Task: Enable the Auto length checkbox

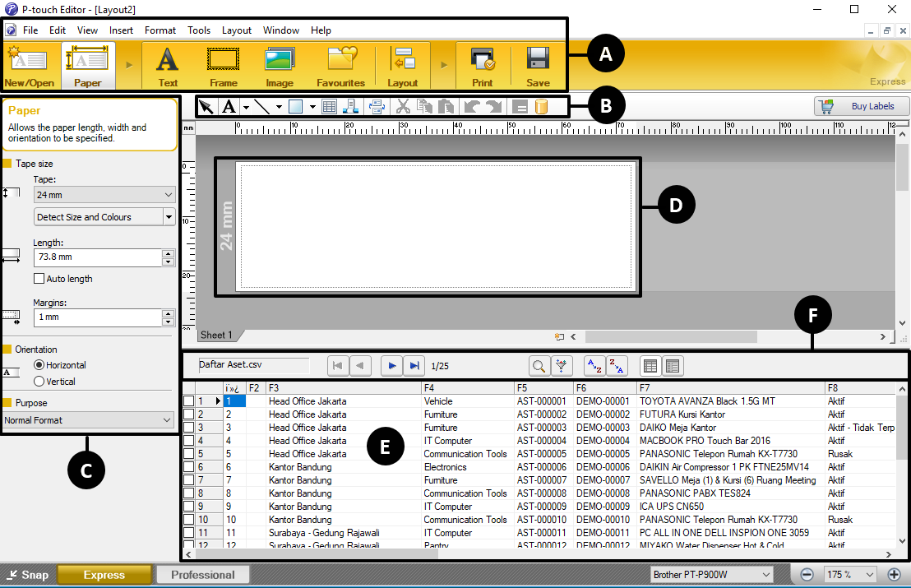Action: [39, 279]
